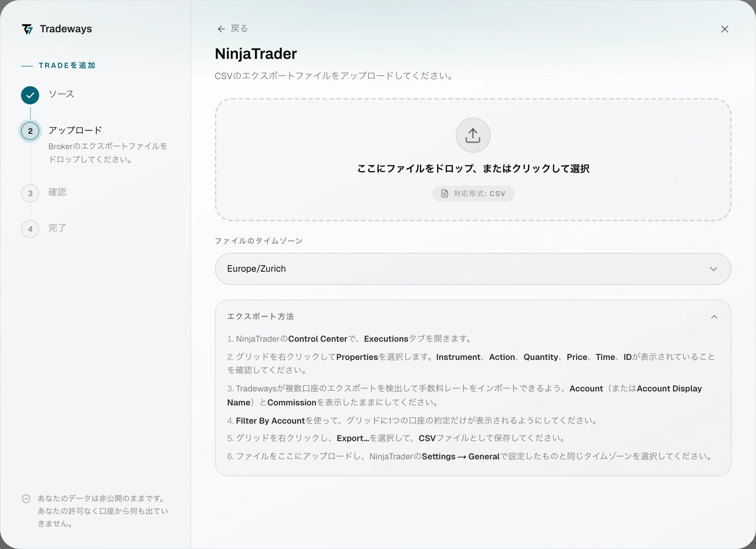756x549 pixels.
Task: Click the timezone dropdown chevron
Action: (713, 269)
